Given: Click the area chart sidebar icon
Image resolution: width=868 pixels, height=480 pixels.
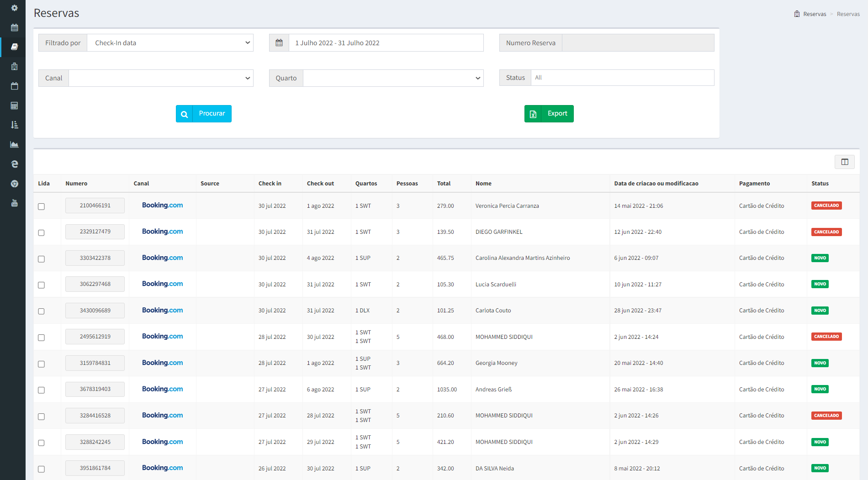Looking at the screenshot, I should tap(14, 144).
